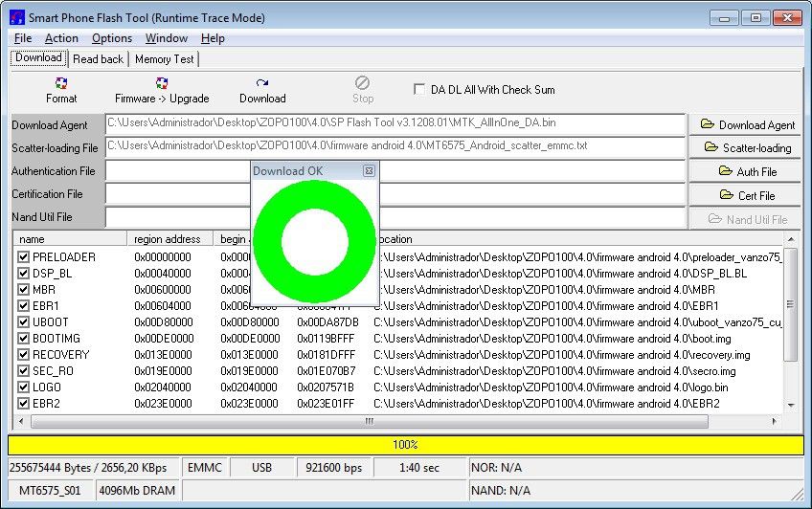Click the horizontal scrollbar right arrow
812x509 pixels.
(x=775, y=421)
